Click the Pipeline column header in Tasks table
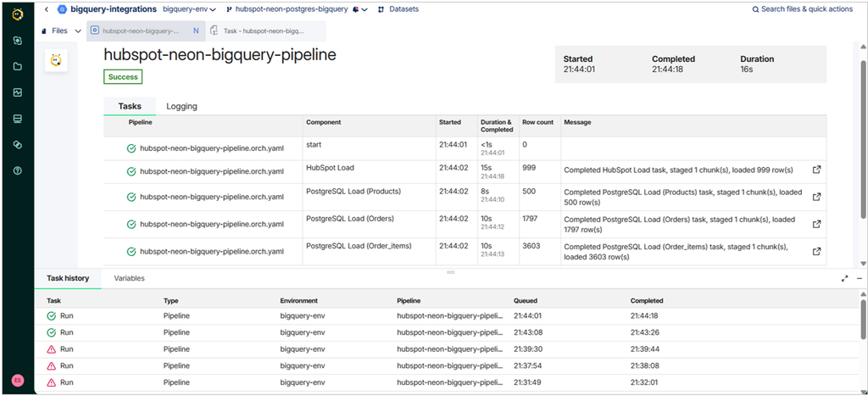Viewport: 868px width, 396px height. (140, 122)
